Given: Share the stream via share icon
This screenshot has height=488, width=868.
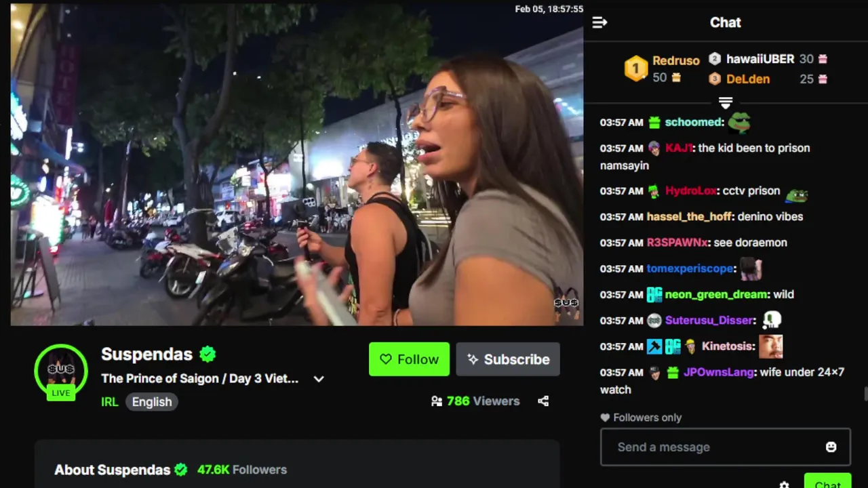Looking at the screenshot, I should [x=543, y=401].
